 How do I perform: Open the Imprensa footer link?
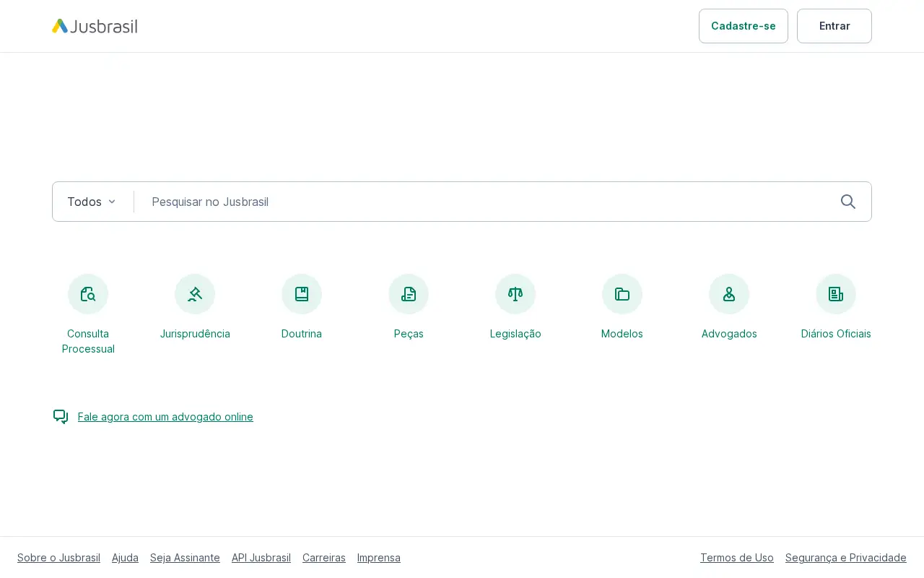coord(379,558)
